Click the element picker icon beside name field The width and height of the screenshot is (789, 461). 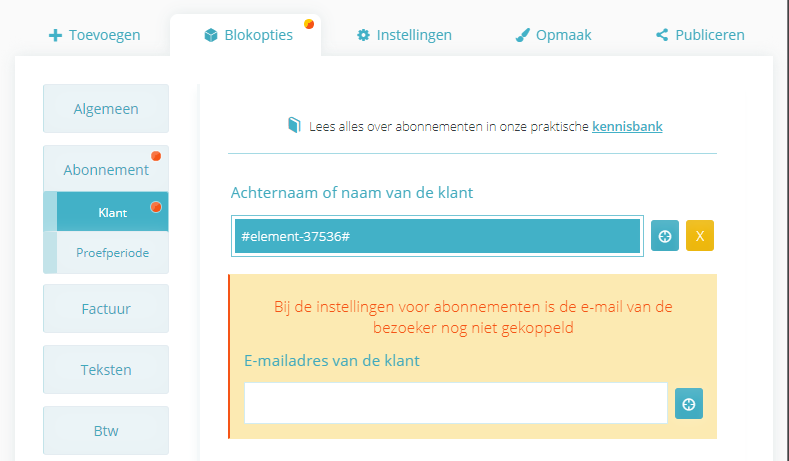[665, 236]
